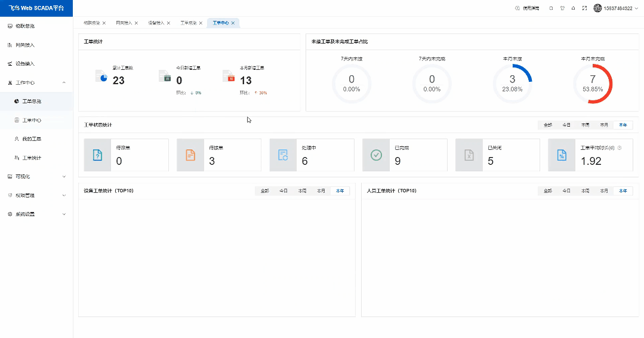
Task: Switch to the 工单总览 tab
Action: 188,23
